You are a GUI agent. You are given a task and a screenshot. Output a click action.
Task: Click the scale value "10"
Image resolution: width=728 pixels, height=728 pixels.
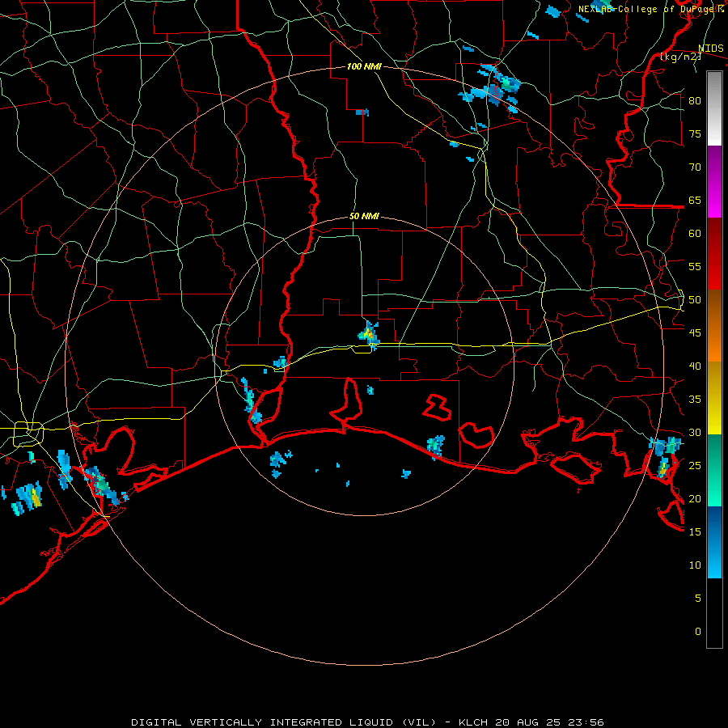pyautogui.click(x=695, y=565)
